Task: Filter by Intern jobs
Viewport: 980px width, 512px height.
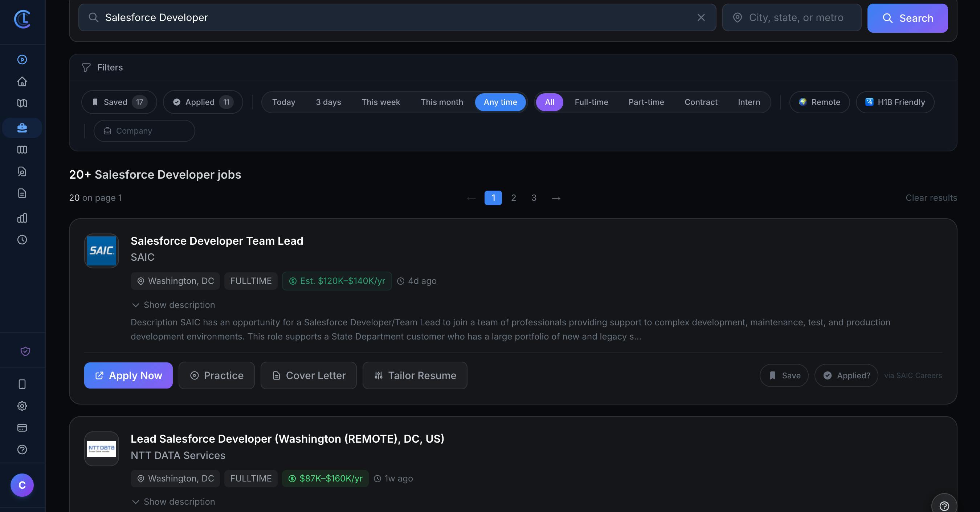Action: 749,102
